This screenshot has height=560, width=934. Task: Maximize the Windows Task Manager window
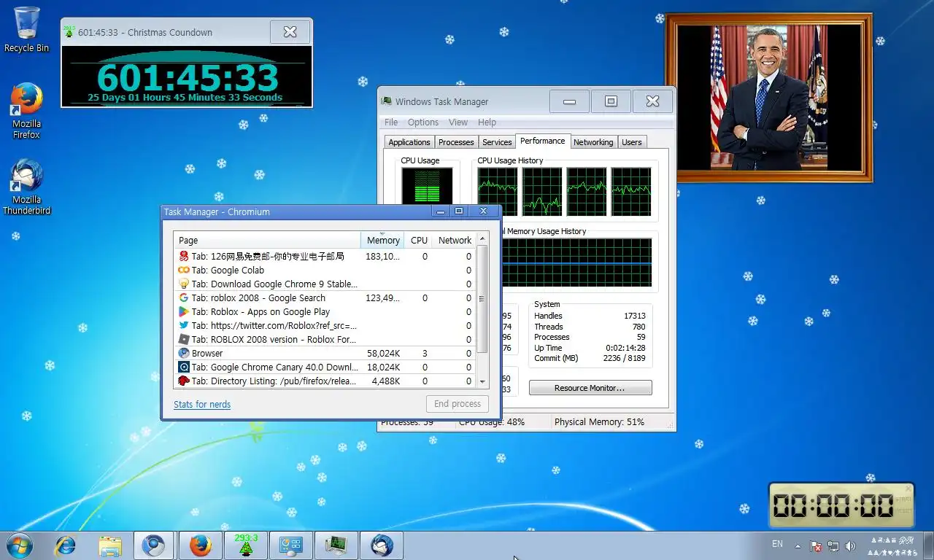pos(611,101)
